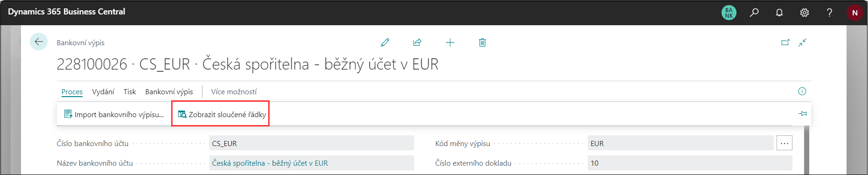868x175 pixels.
Task: Click the Číslo bankovního účtu label
Action: [x=92, y=143]
